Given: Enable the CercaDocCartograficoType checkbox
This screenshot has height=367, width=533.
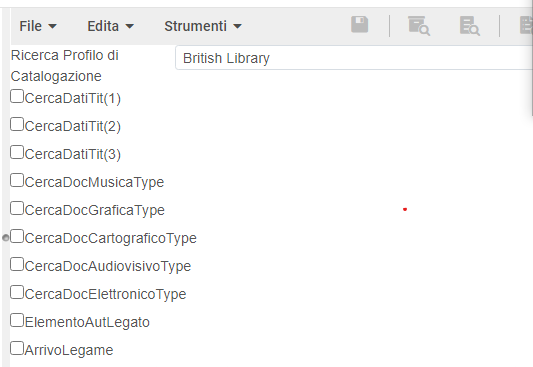Looking at the screenshot, I should (x=17, y=236).
